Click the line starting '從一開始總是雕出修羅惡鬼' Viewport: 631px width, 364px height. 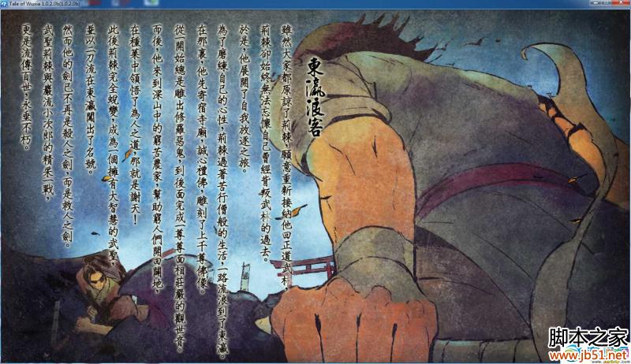click(x=179, y=188)
